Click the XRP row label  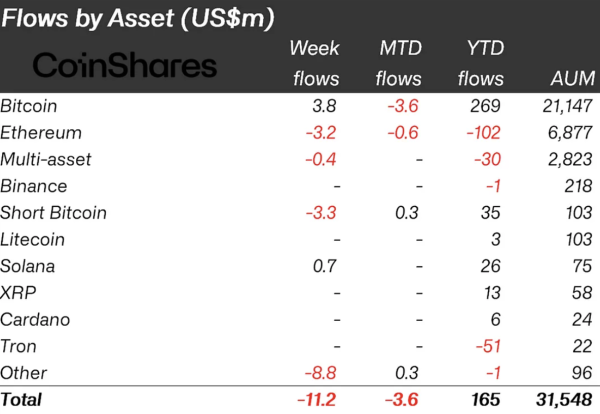18,293
